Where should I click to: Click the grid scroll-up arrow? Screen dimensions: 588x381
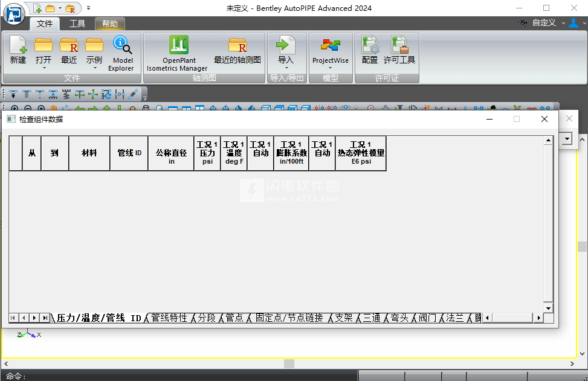(548, 141)
